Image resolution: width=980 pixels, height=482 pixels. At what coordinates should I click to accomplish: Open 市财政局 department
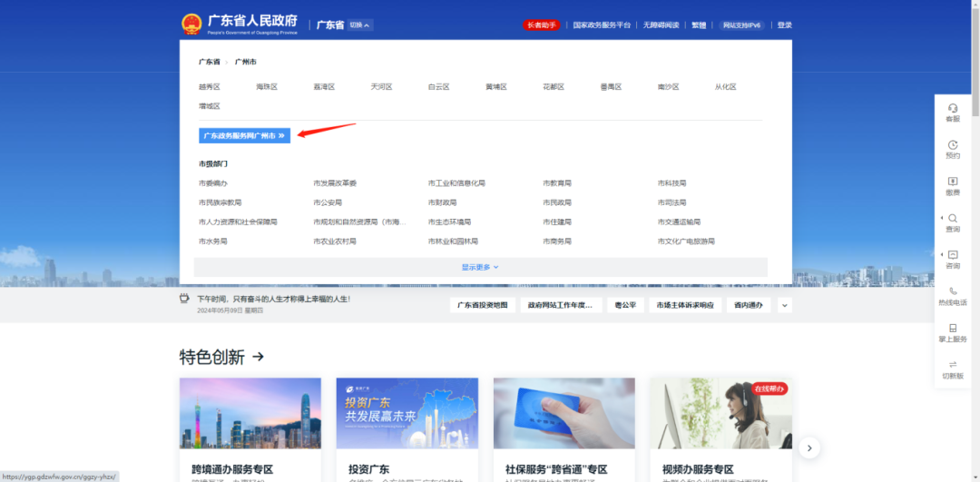443,202
